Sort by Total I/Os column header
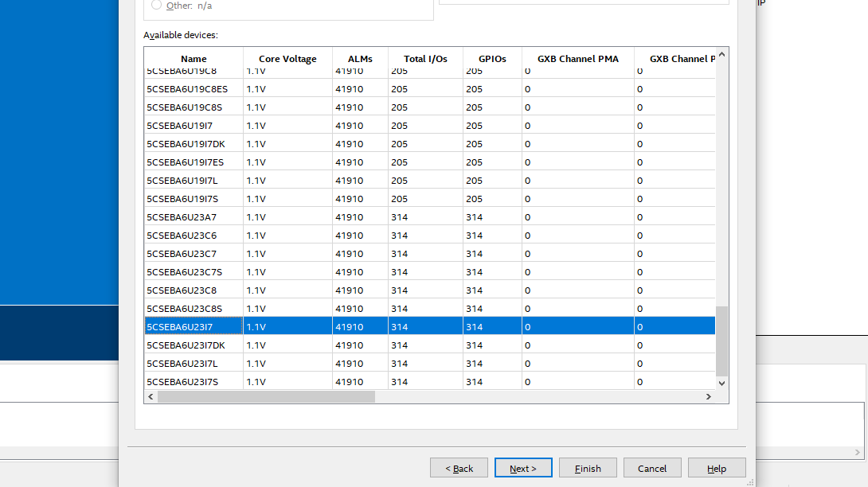Image resolution: width=868 pixels, height=487 pixels. 426,59
